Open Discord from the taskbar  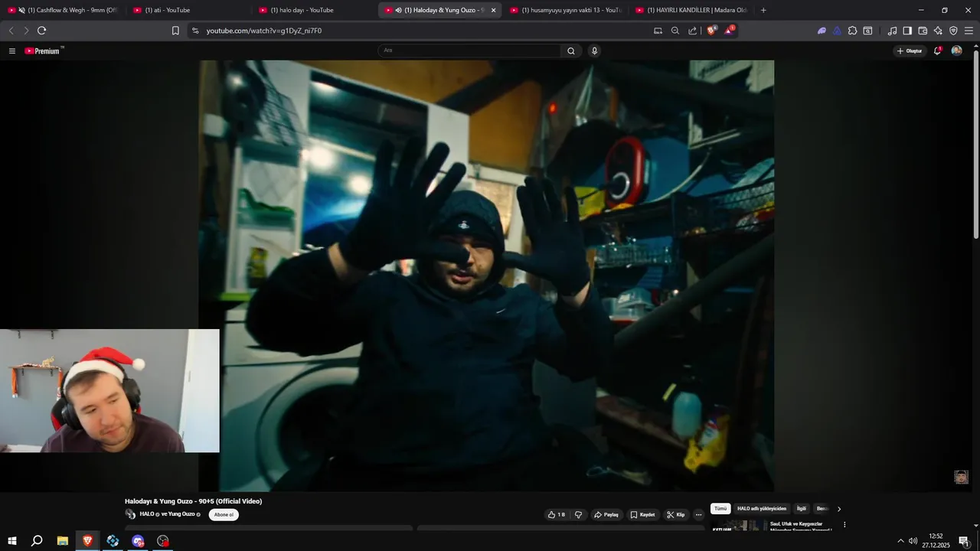click(138, 541)
